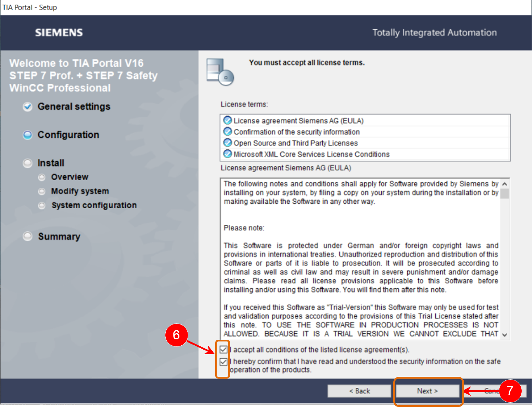The width and height of the screenshot is (532, 414).
Task: Click the Next > button
Action: pos(427,391)
